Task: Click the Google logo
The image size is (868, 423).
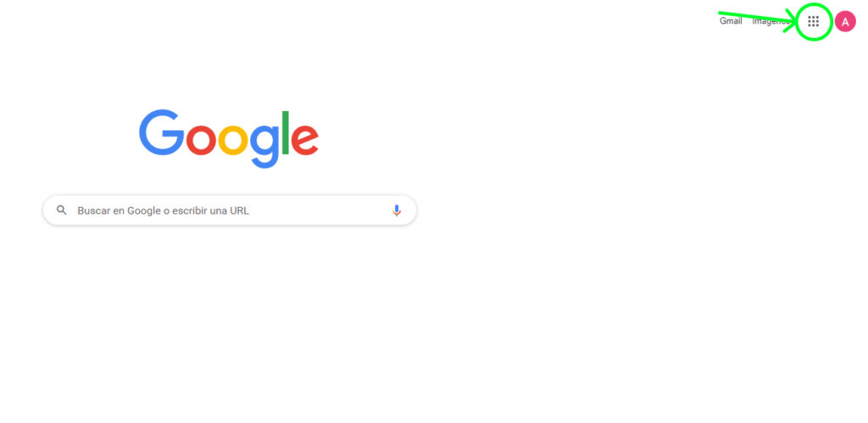Action: [x=229, y=138]
